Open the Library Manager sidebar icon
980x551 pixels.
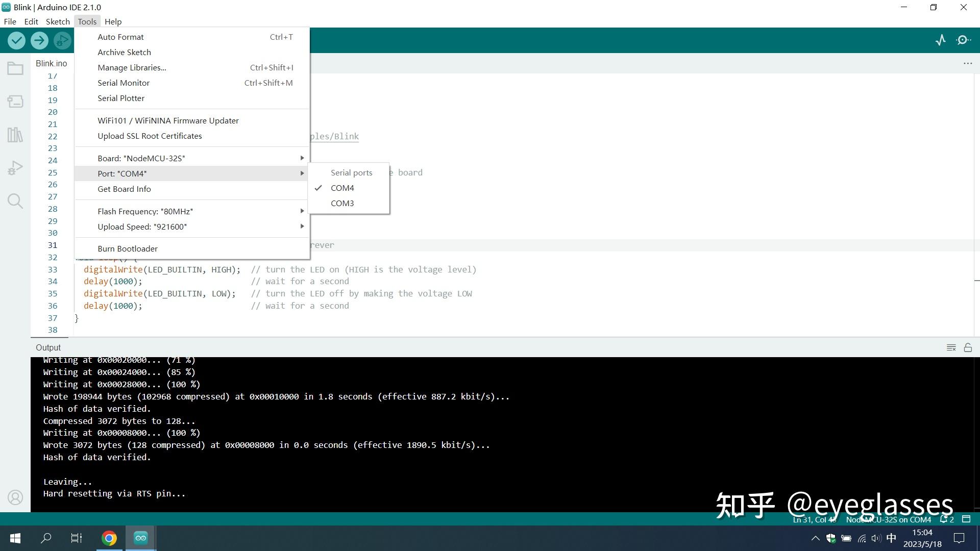pyautogui.click(x=15, y=134)
